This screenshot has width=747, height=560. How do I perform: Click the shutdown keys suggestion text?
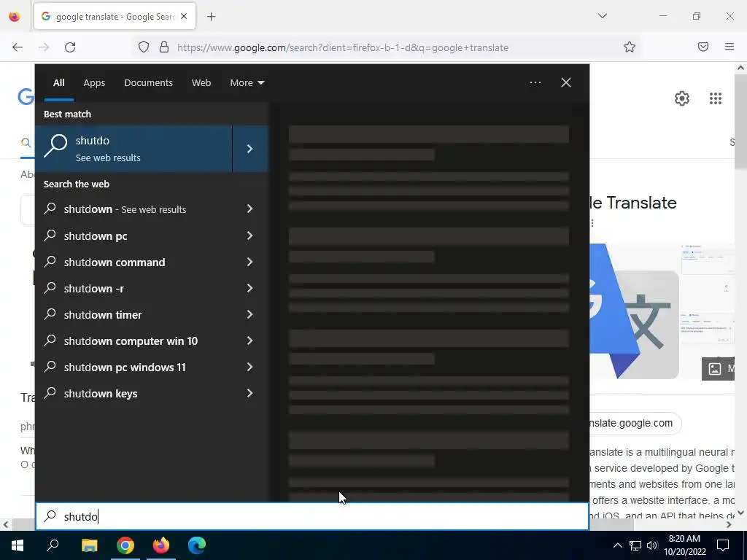click(x=101, y=394)
